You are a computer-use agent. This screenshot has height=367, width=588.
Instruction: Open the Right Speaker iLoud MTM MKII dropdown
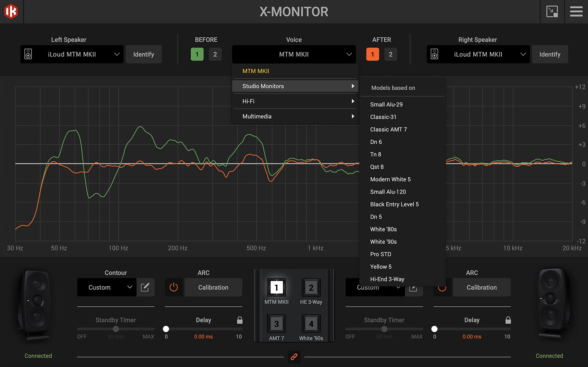coord(478,54)
